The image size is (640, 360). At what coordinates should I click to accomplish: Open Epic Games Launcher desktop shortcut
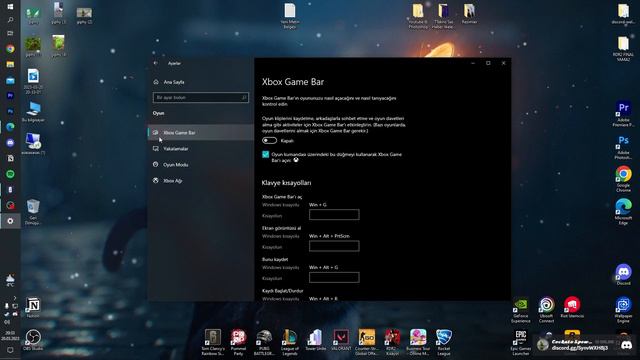(x=521, y=343)
